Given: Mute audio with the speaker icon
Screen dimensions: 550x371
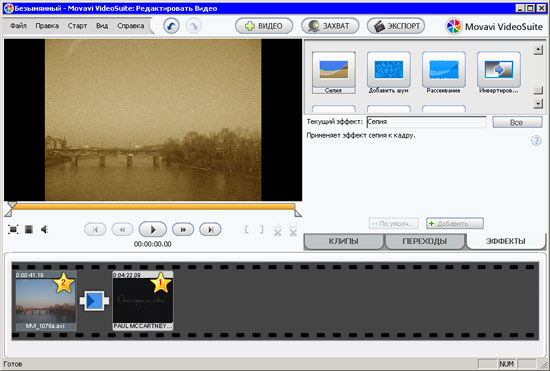Looking at the screenshot, I should coord(45,230).
